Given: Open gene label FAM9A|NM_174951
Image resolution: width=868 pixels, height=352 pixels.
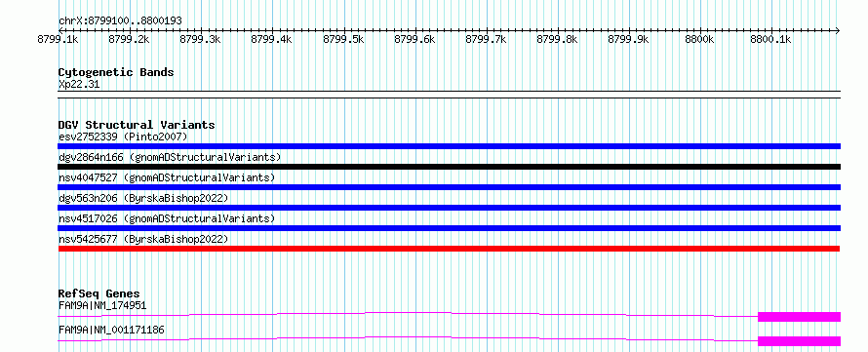Looking at the screenshot, I should [102, 305].
